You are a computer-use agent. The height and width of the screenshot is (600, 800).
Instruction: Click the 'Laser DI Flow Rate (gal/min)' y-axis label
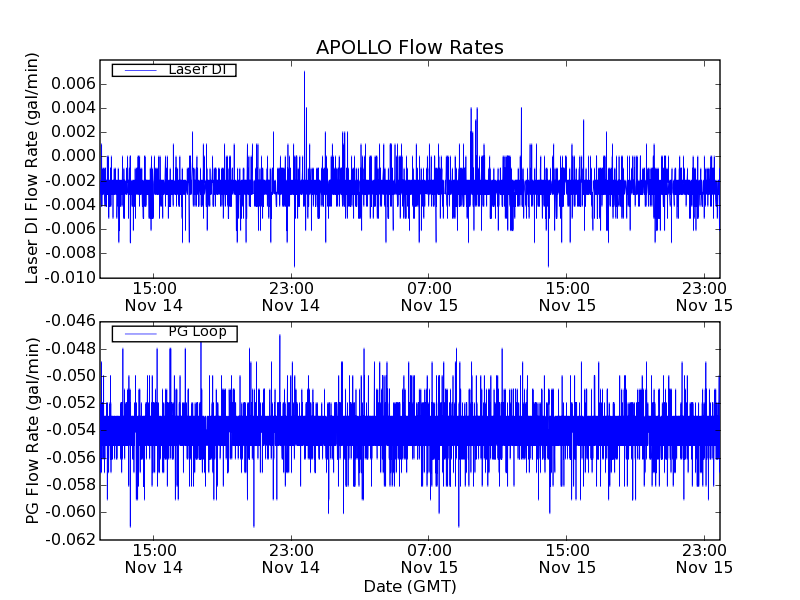click(x=32, y=168)
